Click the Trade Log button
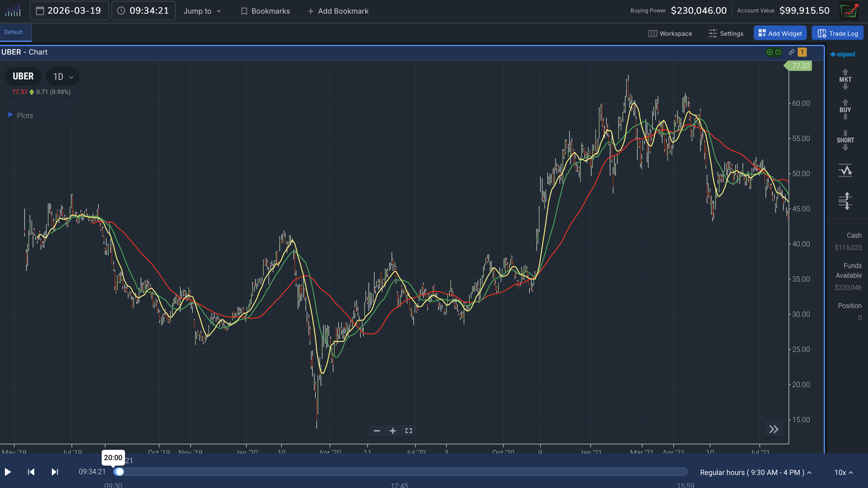This screenshot has height=488, width=868. pyautogui.click(x=838, y=33)
